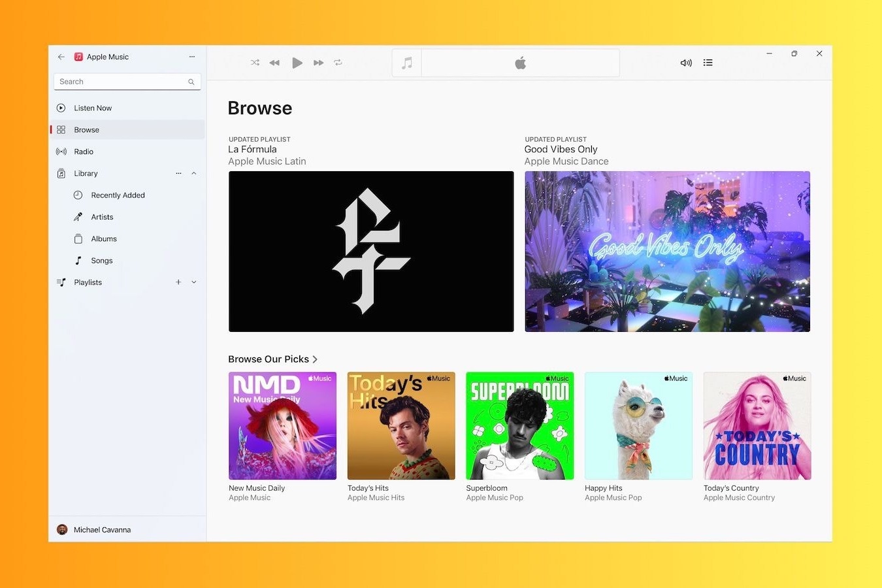This screenshot has width=882, height=588.
Task: Click the Apple Music logo icon
Action: click(78, 57)
